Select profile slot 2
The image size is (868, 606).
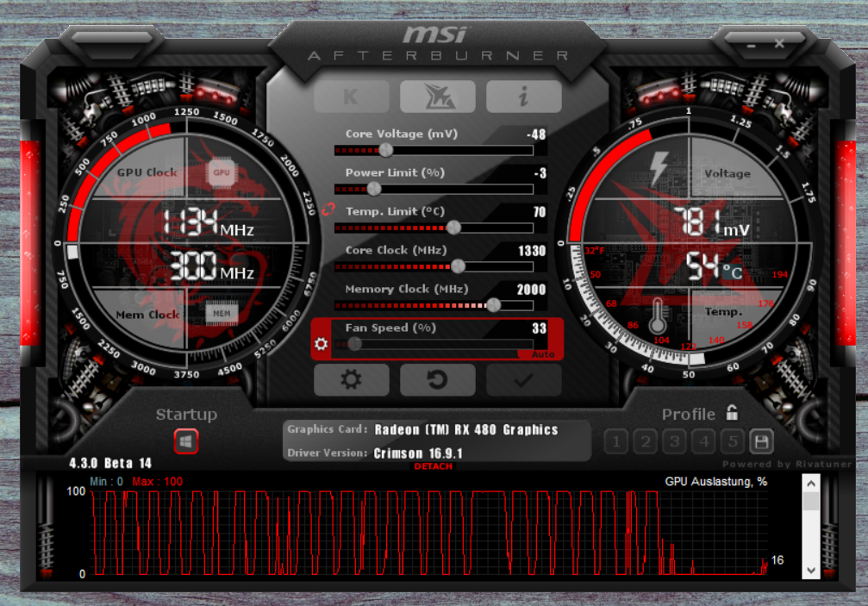(x=646, y=441)
